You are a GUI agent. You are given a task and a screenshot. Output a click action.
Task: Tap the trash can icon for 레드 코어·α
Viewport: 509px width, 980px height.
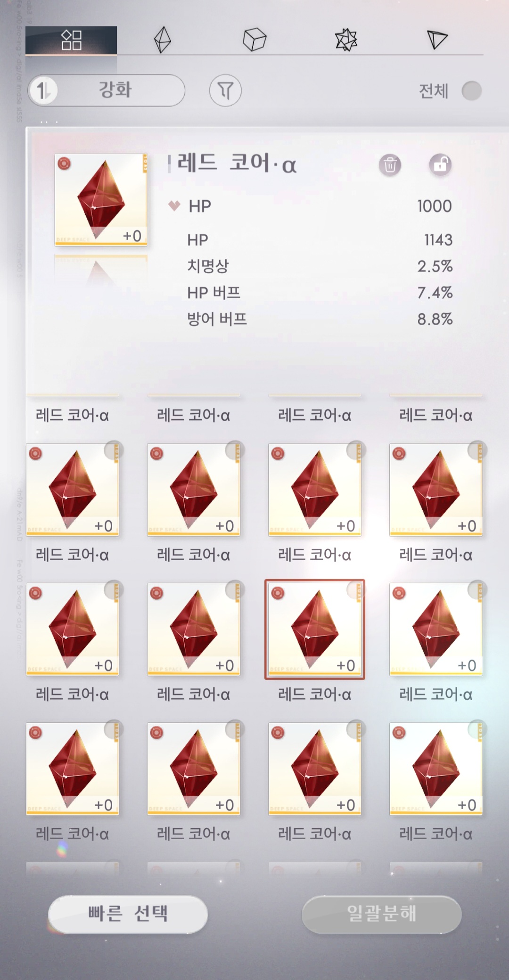390,165
